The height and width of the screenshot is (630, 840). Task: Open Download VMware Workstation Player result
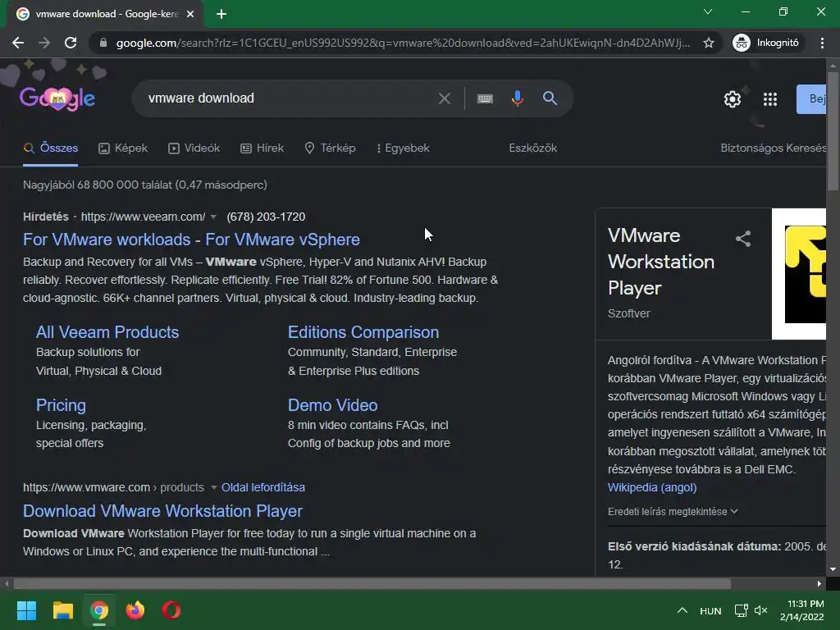pyautogui.click(x=162, y=511)
